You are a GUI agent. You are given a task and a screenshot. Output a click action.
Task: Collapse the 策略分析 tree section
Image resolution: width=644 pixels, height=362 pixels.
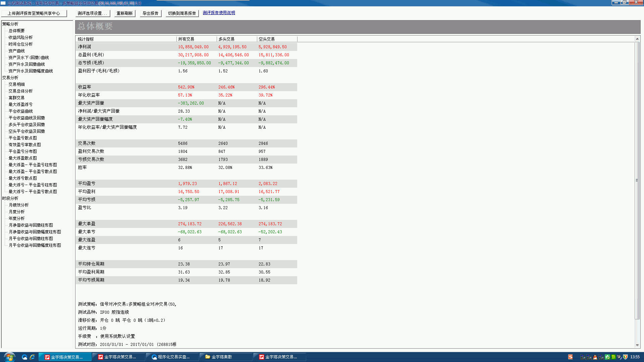click(x=10, y=24)
